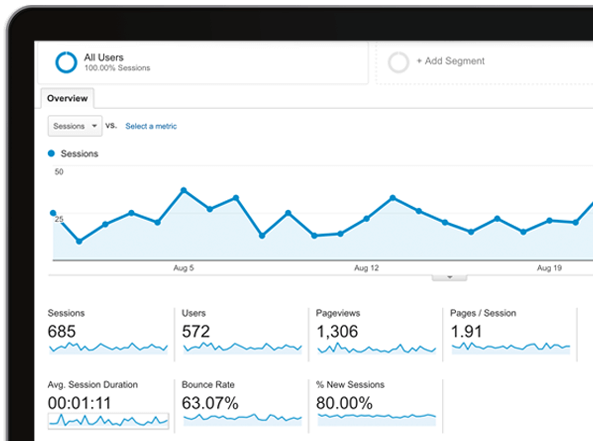Click the Pages / Session label

[x=483, y=313]
